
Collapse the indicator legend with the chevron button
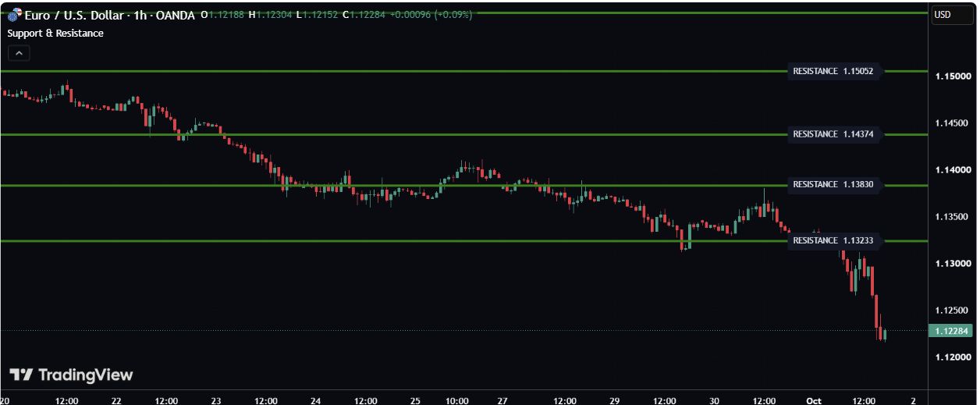[19, 53]
